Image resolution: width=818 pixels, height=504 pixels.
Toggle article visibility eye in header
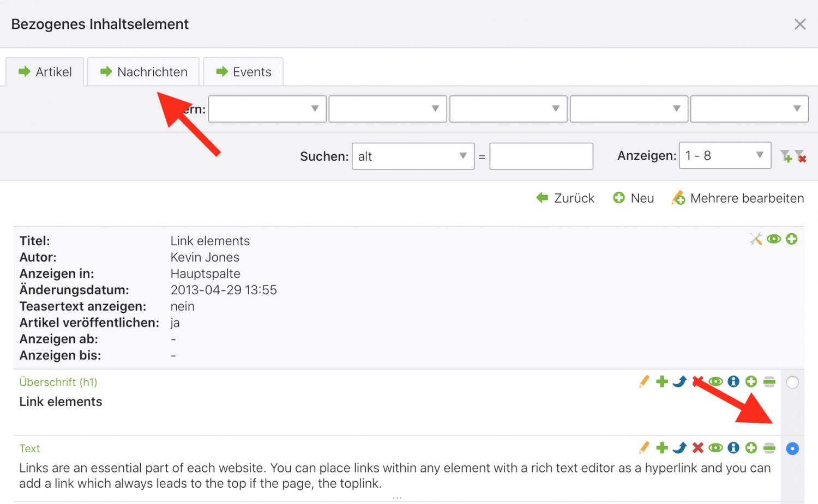774,239
